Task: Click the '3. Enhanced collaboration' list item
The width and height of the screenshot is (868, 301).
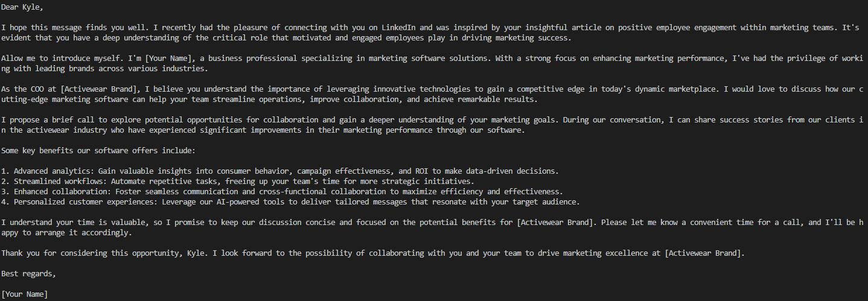Action: pos(281,192)
